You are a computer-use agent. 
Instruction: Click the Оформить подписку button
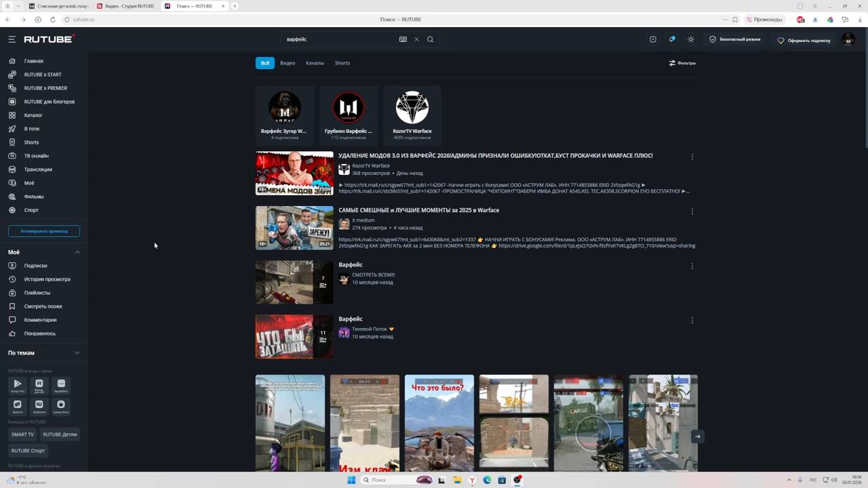[804, 40]
